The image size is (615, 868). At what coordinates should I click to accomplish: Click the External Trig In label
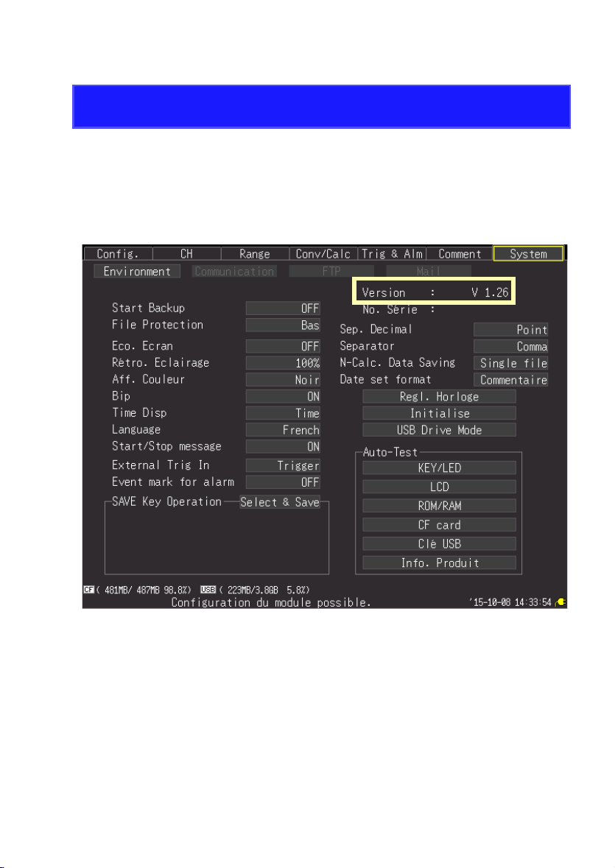[161, 465]
